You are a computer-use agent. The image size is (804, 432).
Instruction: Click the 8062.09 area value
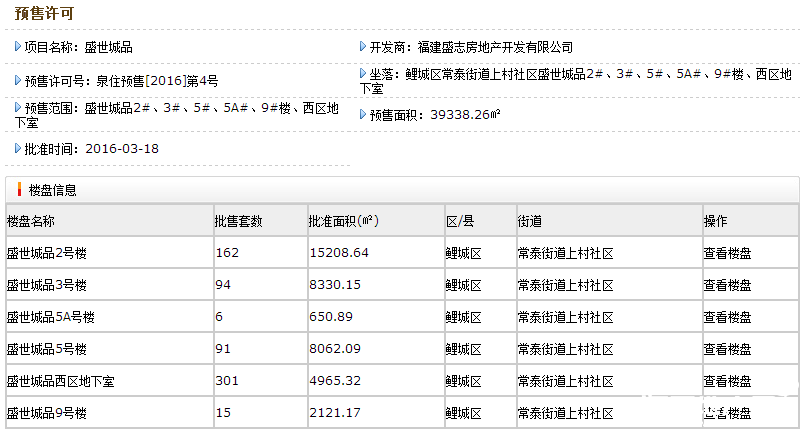335,348
